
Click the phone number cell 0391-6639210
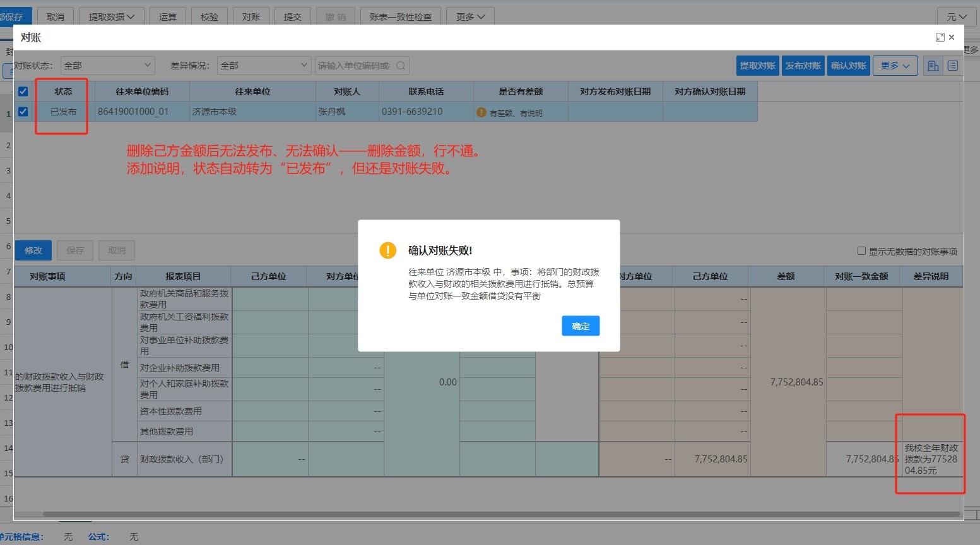pos(426,112)
